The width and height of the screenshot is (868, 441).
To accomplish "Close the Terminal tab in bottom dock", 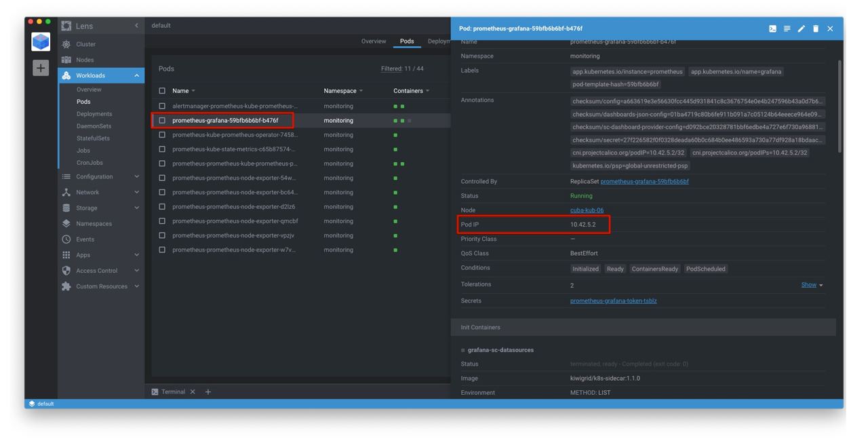I will pos(193,391).
